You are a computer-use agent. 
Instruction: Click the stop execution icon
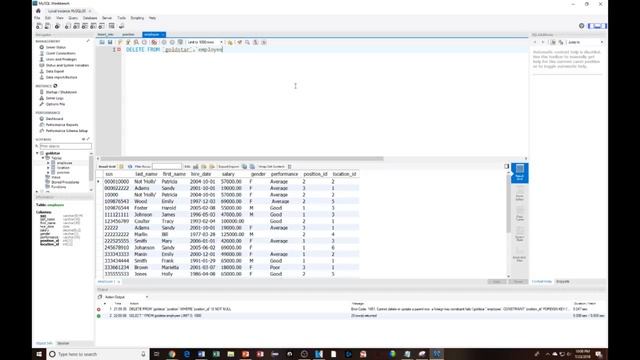click(x=144, y=42)
